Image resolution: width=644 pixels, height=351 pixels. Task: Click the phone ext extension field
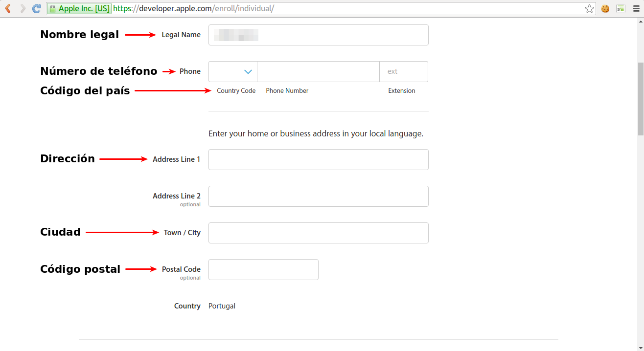[x=404, y=71]
